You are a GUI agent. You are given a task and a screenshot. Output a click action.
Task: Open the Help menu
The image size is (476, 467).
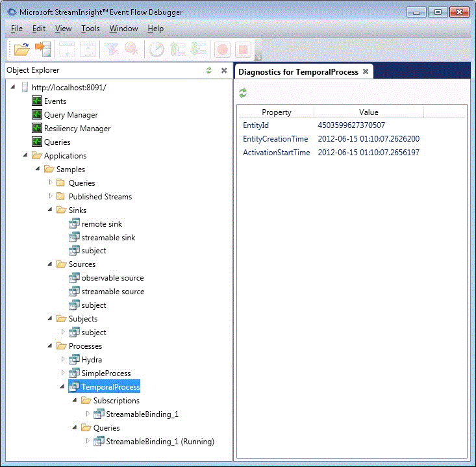click(x=156, y=29)
